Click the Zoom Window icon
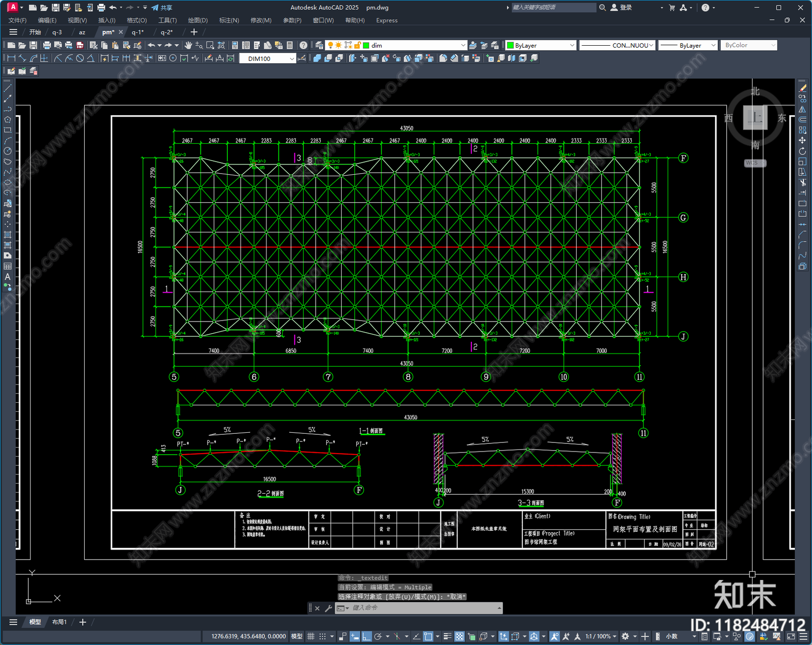Image resolution: width=812 pixels, height=645 pixels. tap(210, 45)
